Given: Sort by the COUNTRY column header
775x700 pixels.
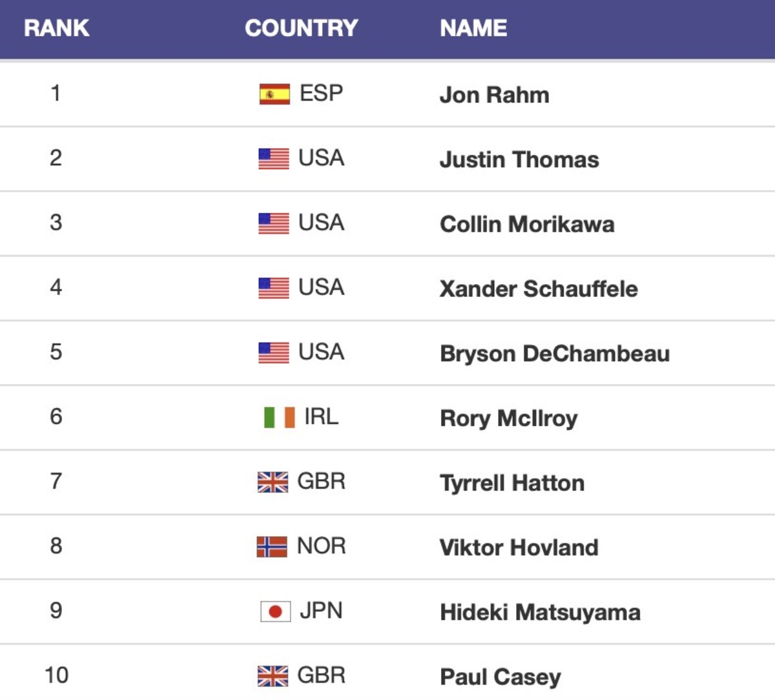Looking at the screenshot, I should (x=301, y=28).
